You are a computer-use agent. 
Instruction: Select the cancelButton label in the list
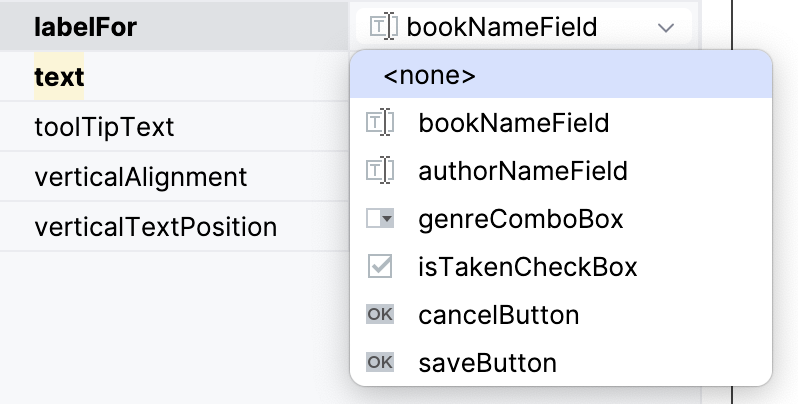click(499, 315)
